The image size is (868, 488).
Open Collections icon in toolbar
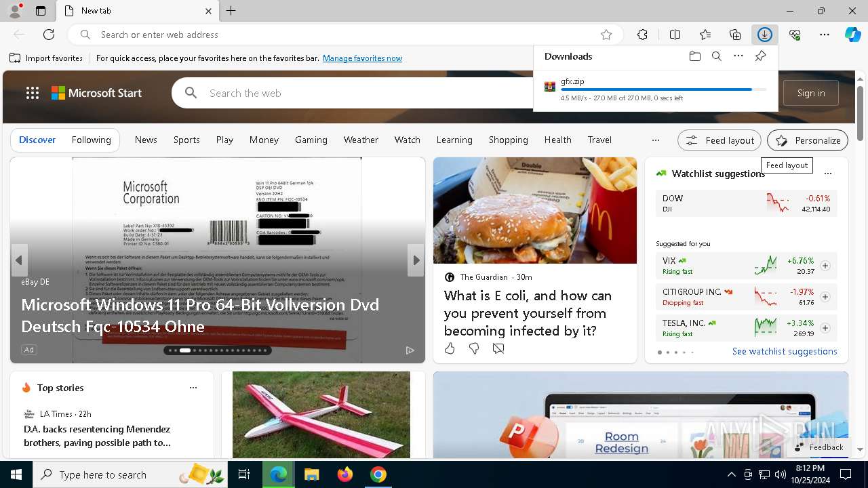point(735,35)
